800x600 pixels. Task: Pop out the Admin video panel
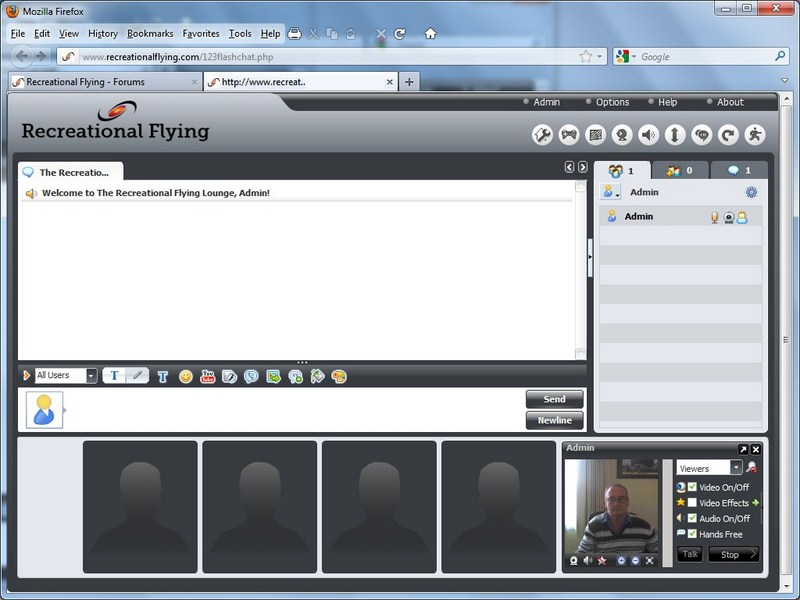point(743,449)
